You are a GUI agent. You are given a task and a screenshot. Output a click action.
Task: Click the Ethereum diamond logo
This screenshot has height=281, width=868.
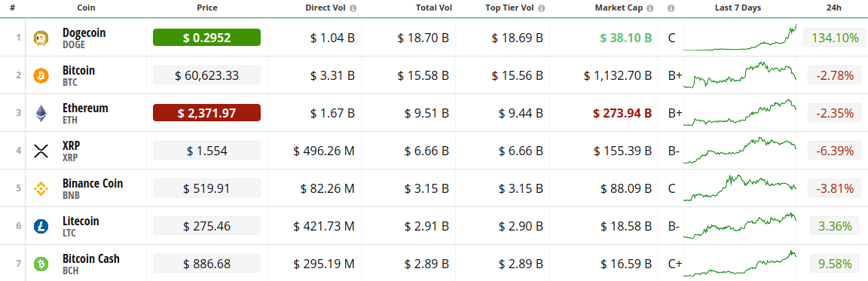coord(41,113)
